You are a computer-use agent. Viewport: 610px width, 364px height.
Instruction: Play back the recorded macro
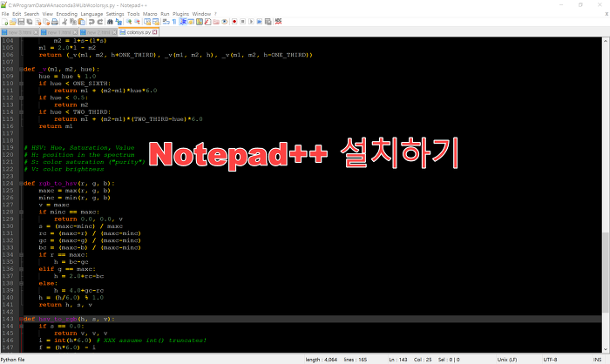pos(251,22)
